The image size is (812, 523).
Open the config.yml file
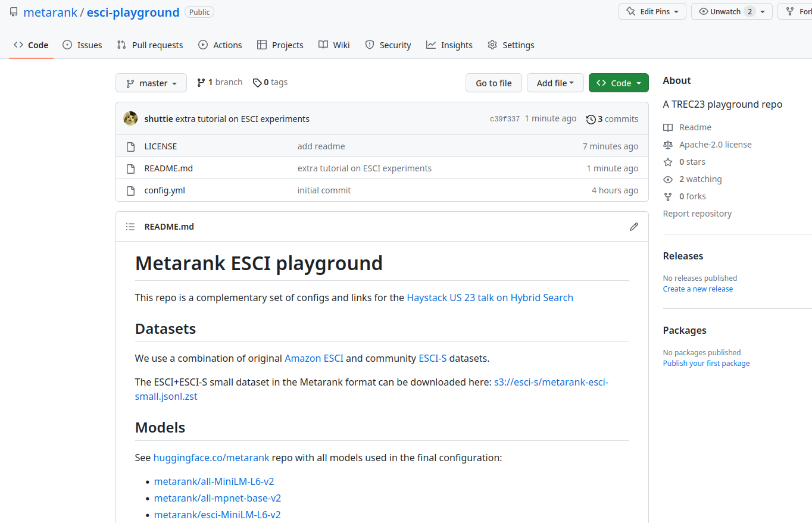165,190
